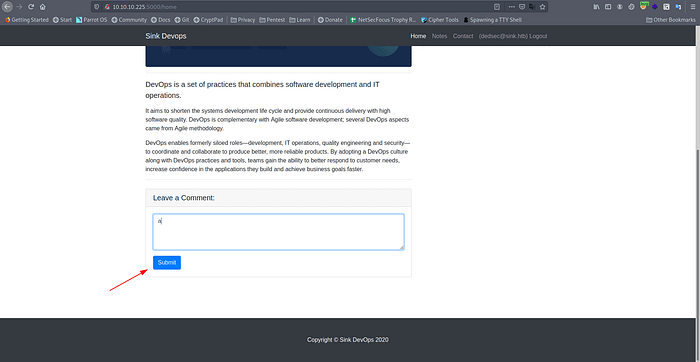700x362 pixels.
Task: Show the sidebars toolbar icon
Action: point(608,7)
